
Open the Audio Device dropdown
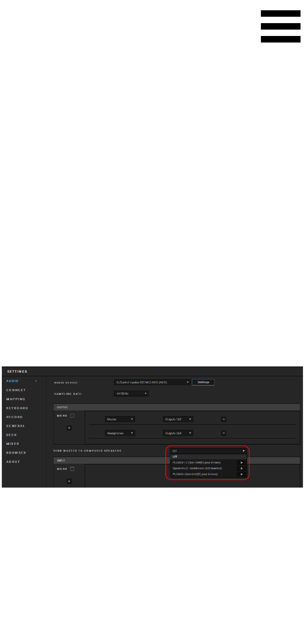[x=152, y=382]
